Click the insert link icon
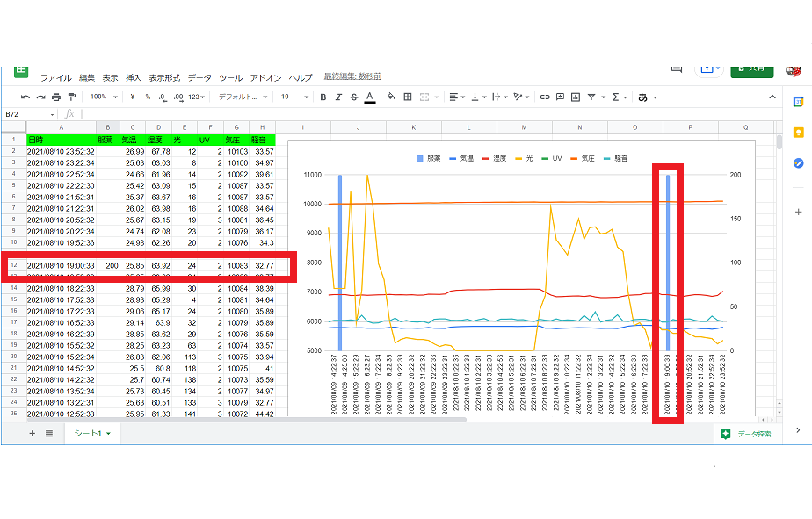Viewport: 812px width, 519px height. 545,97
